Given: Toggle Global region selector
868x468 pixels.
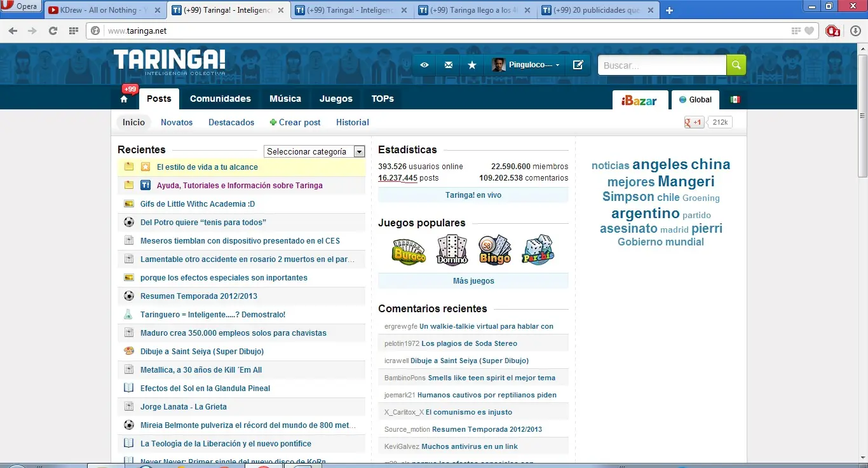Looking at the screenshot, I should click(x=695, y=100).
